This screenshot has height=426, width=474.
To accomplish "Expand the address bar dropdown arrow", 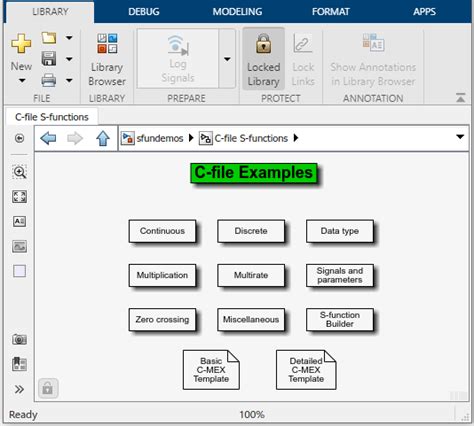I will 460,137.
